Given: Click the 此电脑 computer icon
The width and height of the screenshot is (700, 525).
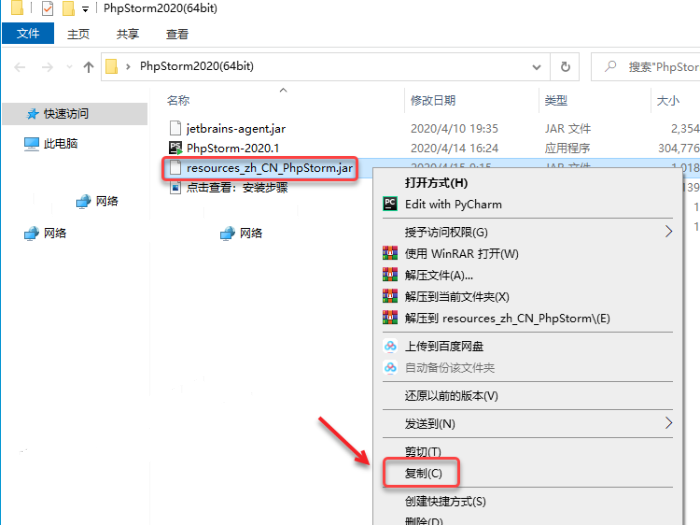Looking at the screenshot, I should coord(31,144).
